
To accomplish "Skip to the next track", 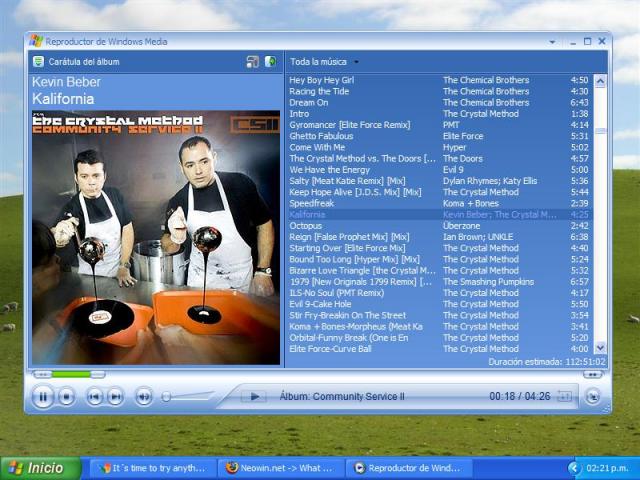I will [x=116, y=396].
